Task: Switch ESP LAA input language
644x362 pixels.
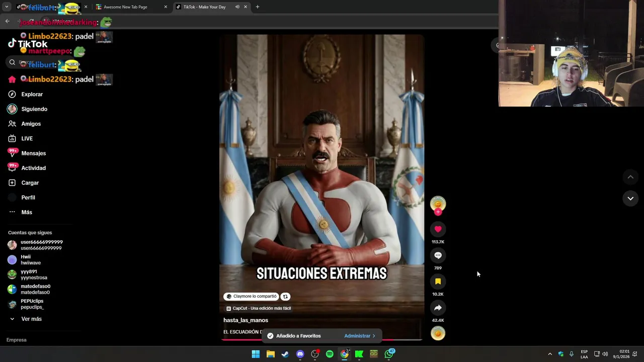Action: (584, 354)
